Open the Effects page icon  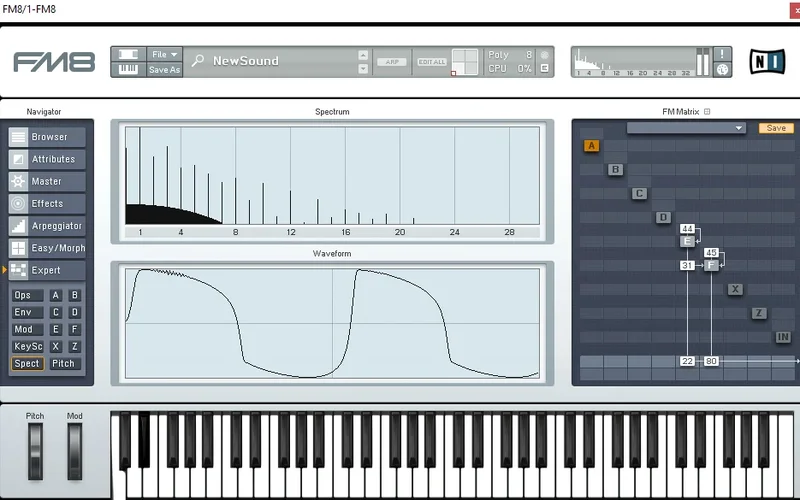click(x=18, y=204)
